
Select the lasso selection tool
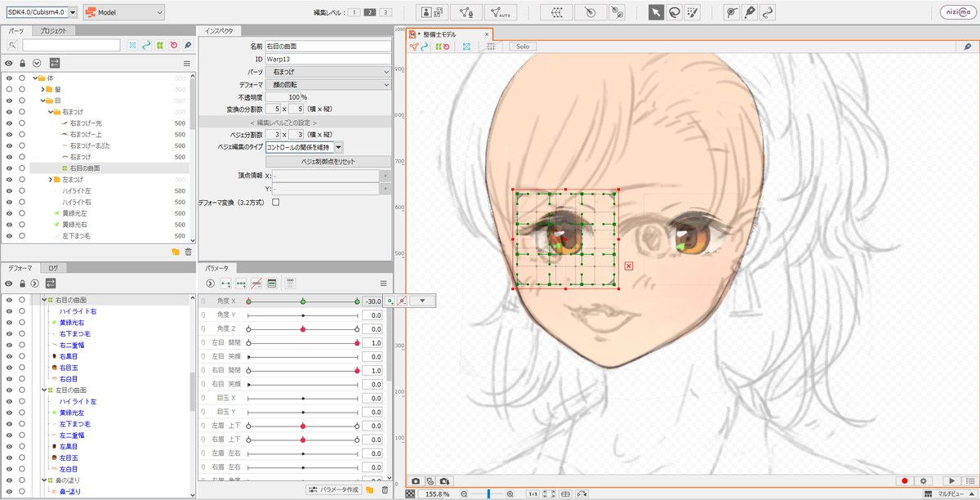click(x=675, y=12)
